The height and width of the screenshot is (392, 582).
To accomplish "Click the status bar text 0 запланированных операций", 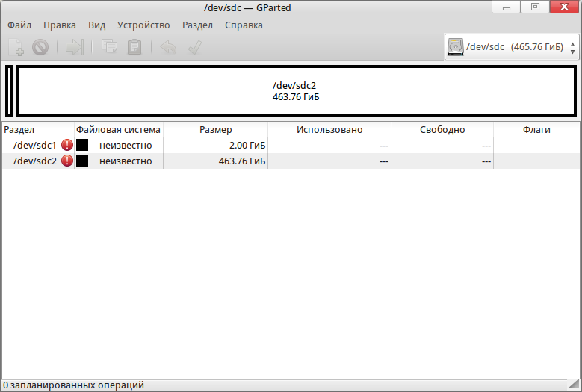I will 73,385.
